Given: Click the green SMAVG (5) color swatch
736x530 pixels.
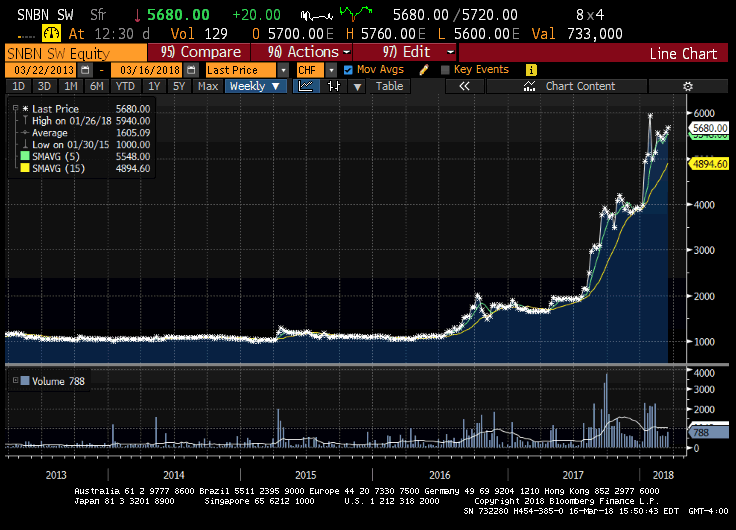Looking at the screenshot, I should 25,156.
